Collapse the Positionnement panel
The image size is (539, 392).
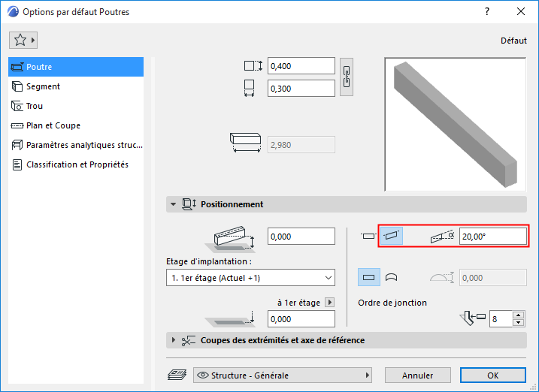point(174,204)
